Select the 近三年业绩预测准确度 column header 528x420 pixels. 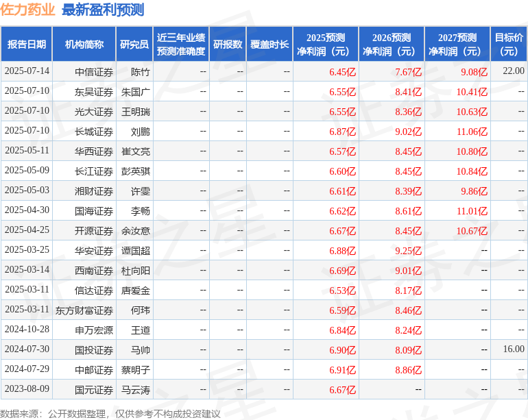coord(181,44)
